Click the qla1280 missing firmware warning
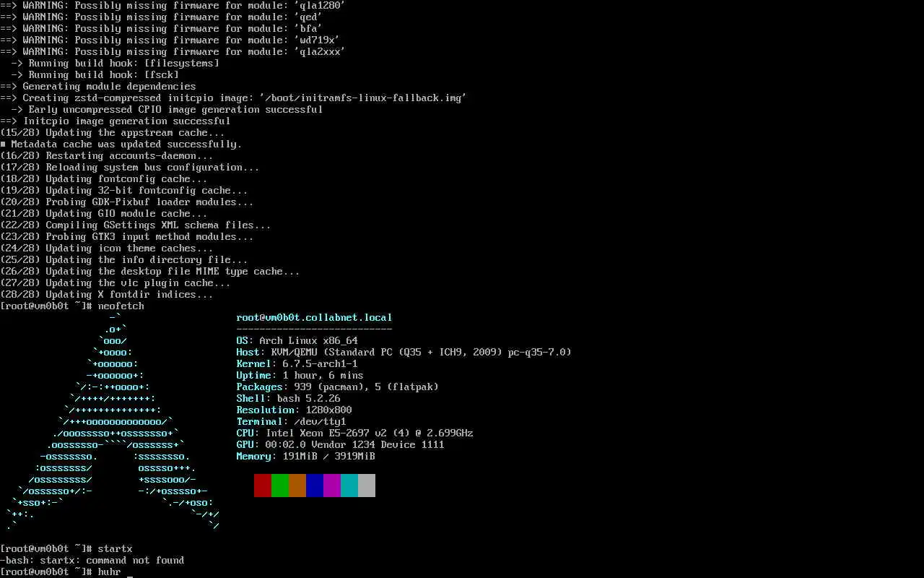 173,6
